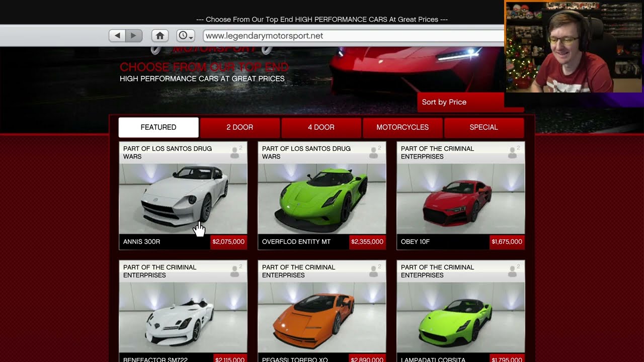Select the FEATURED tab
644x362 pixels.
point(158,127)
